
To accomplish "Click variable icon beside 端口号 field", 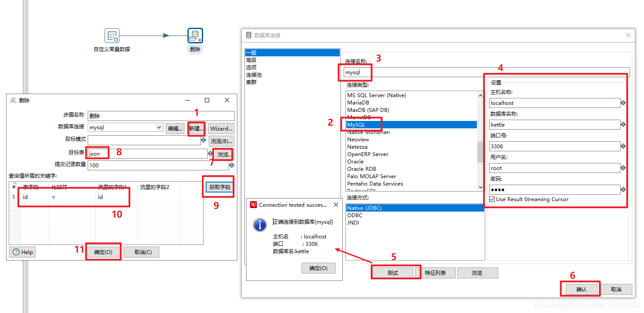I will [623, 146].
